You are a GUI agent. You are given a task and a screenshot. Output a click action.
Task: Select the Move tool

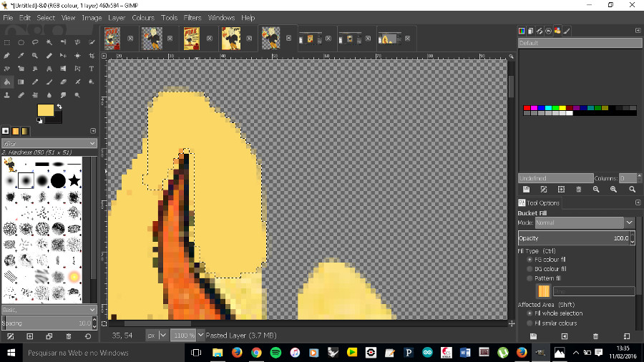[63, 55]
